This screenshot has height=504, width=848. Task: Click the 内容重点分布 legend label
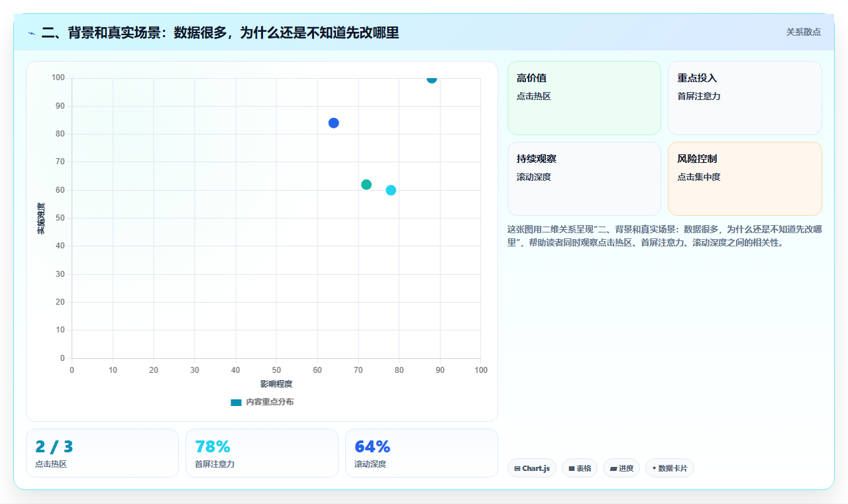coord(270,402)
